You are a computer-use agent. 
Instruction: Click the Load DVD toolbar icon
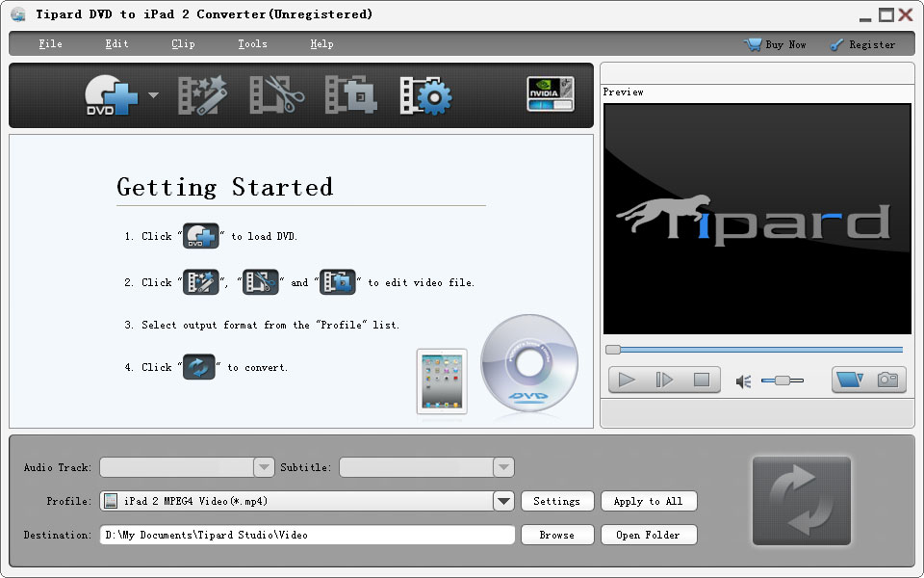click(x=112, y=95)
